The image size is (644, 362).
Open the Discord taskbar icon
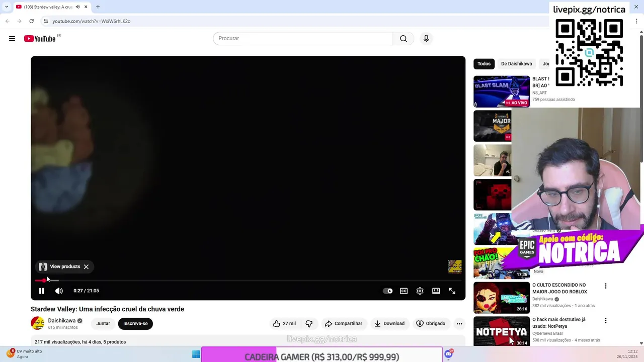(449, 354)
